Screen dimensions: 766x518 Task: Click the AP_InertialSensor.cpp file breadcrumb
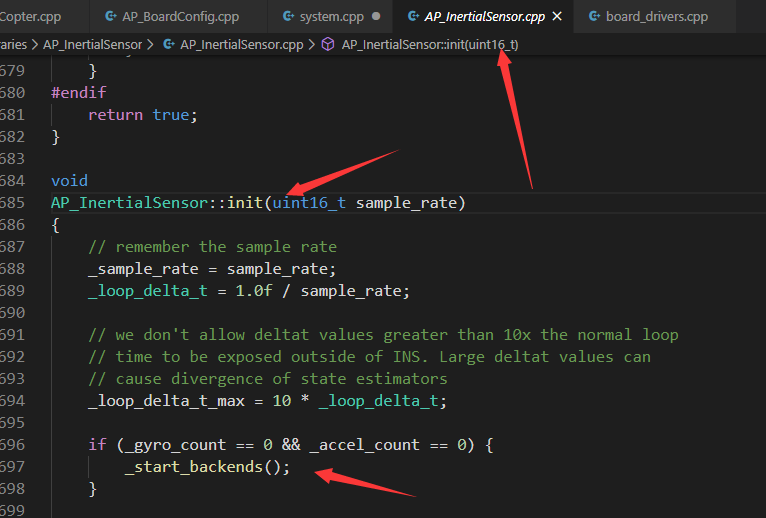coord(241,44)
